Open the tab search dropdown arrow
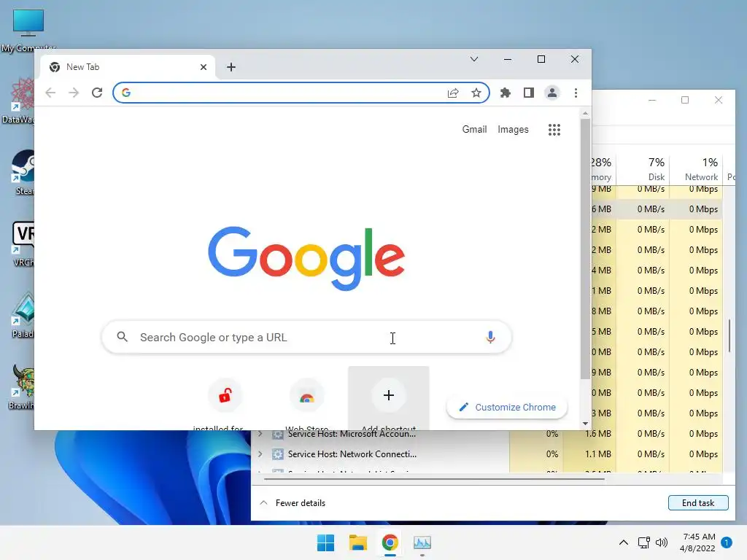 pyautogui.click(x=474, y=59)
